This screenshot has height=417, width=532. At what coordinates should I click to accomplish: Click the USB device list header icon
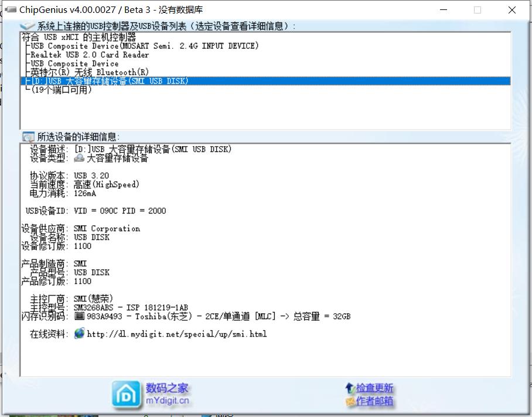point(28,26)
